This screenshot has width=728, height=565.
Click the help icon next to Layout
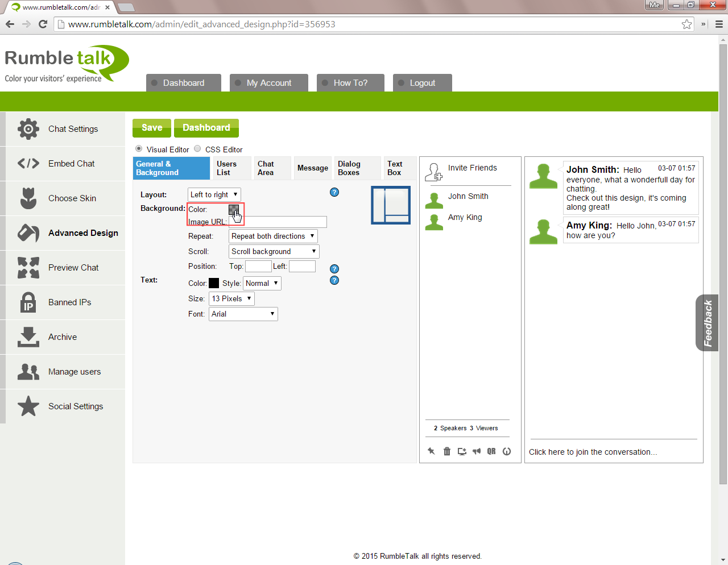click(334, 192)
